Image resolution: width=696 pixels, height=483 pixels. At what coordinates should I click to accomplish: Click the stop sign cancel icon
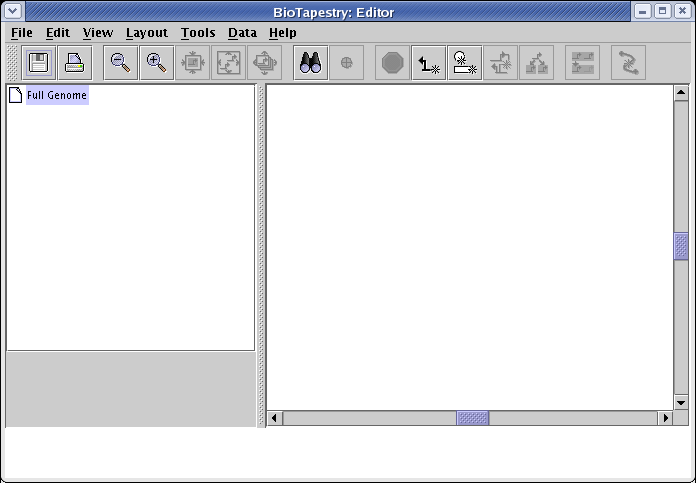click(x=393, y=63)
